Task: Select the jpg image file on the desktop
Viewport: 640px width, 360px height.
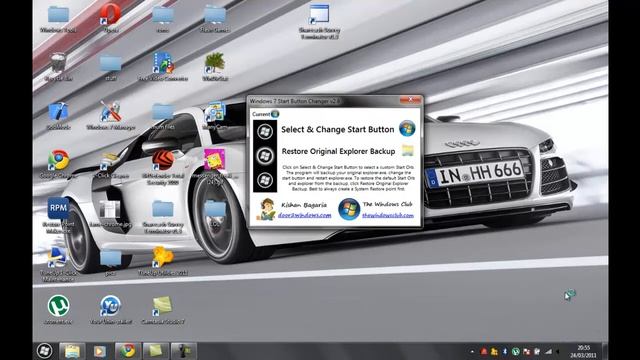Action: (110, 213)
